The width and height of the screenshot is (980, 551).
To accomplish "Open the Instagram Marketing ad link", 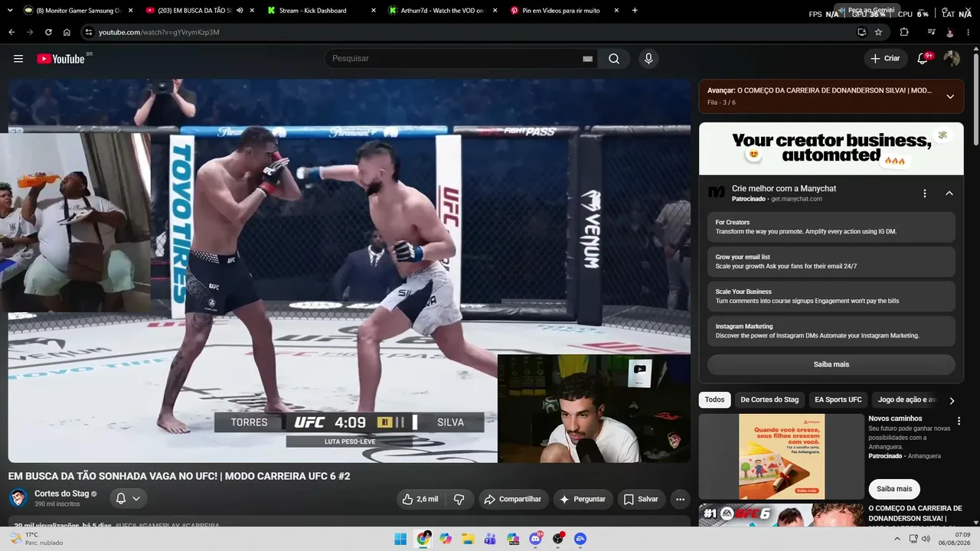I will pos(831,331).
